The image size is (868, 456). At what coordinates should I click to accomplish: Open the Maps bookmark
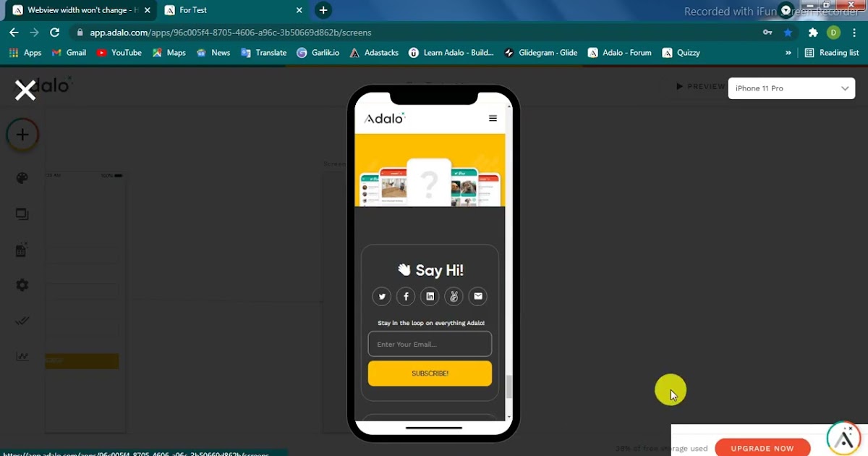pos(169,53)
